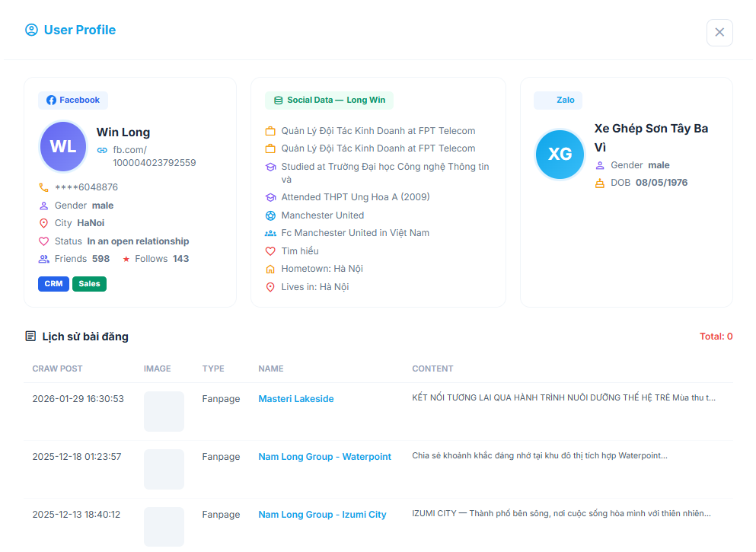Click the CRM tag on the Facebook card

[x=53, y=283]
